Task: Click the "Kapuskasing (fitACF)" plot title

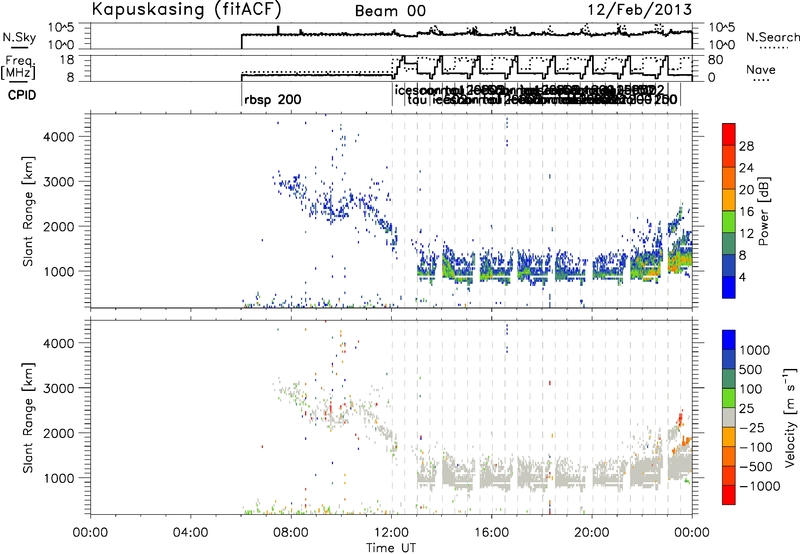Action: click(x=186, y=9)
